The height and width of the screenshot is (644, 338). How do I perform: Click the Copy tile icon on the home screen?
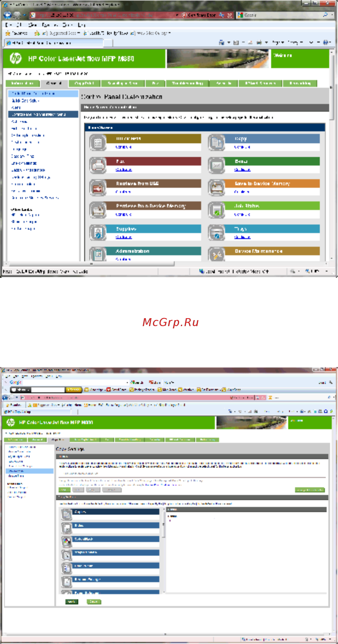tap(217, 142)
